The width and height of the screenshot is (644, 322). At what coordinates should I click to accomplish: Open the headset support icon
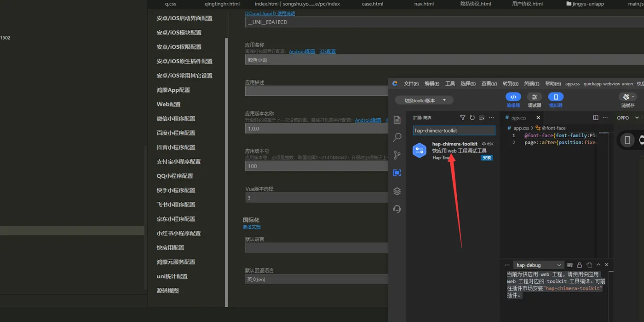pos(397,209)
